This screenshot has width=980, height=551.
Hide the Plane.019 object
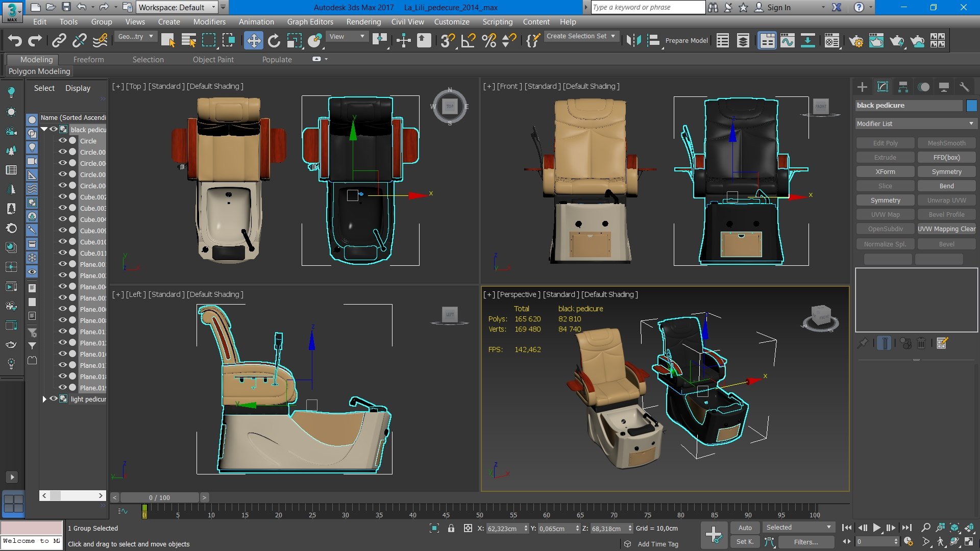point(63,388)
